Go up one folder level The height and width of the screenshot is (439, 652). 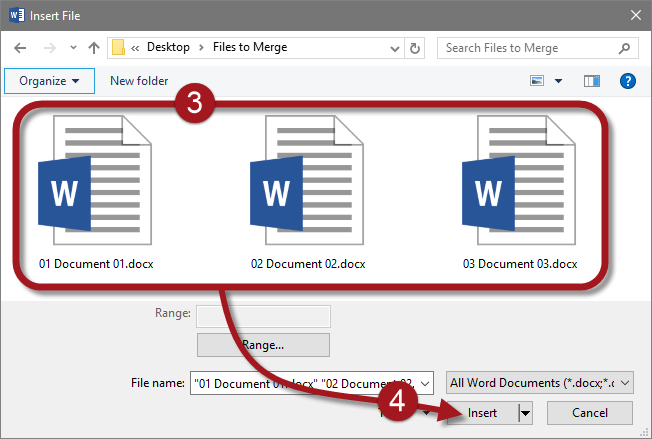(x=93, y=47)
